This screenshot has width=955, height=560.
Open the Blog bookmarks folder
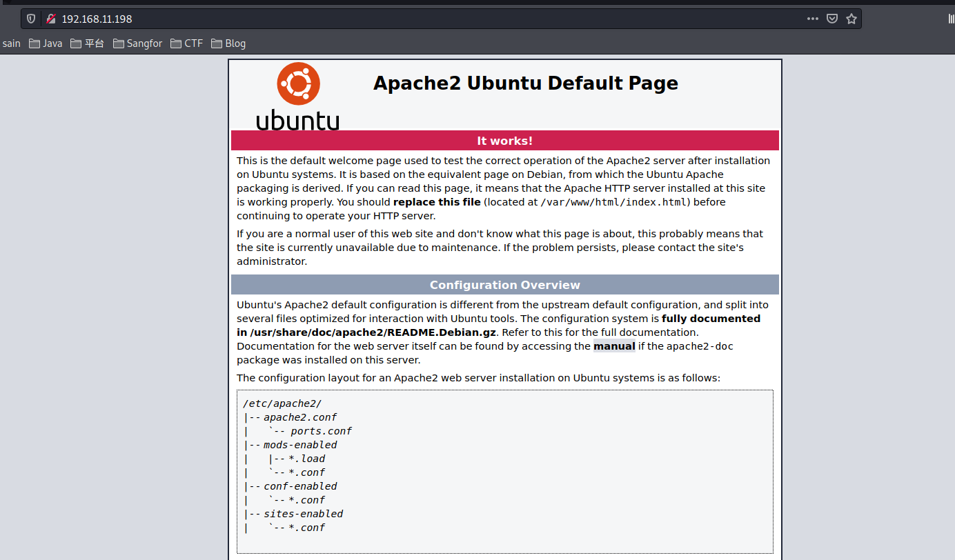(x=228, y=43)
